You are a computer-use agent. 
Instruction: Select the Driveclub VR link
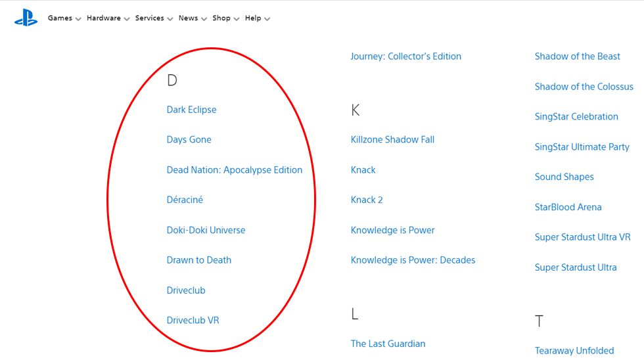tap(193, 320)
